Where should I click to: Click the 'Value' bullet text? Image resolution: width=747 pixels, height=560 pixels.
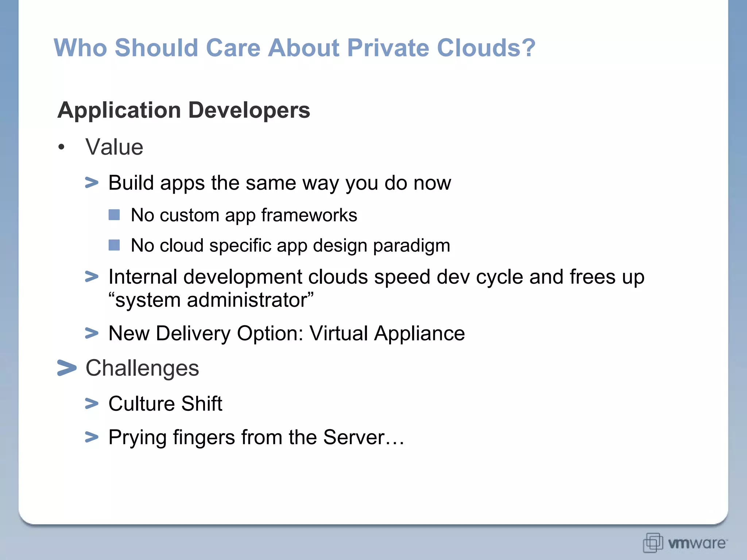[x=114, y=147]
